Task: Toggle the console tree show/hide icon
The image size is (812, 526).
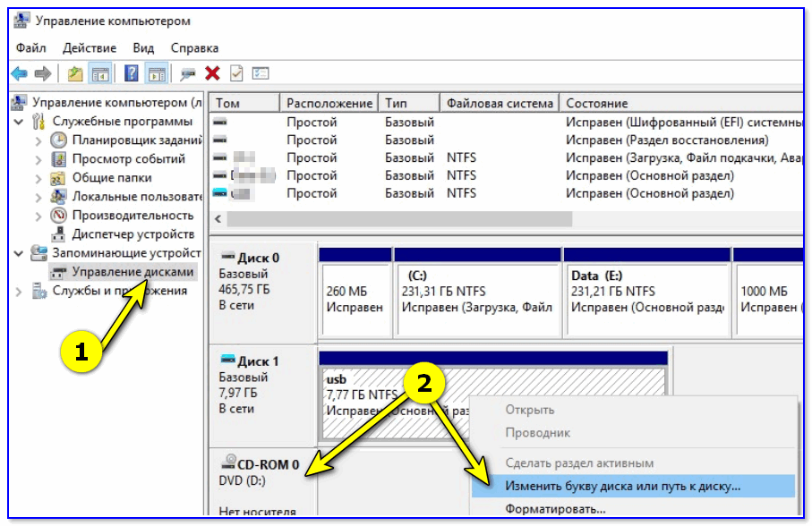Action: click(100, 73)
